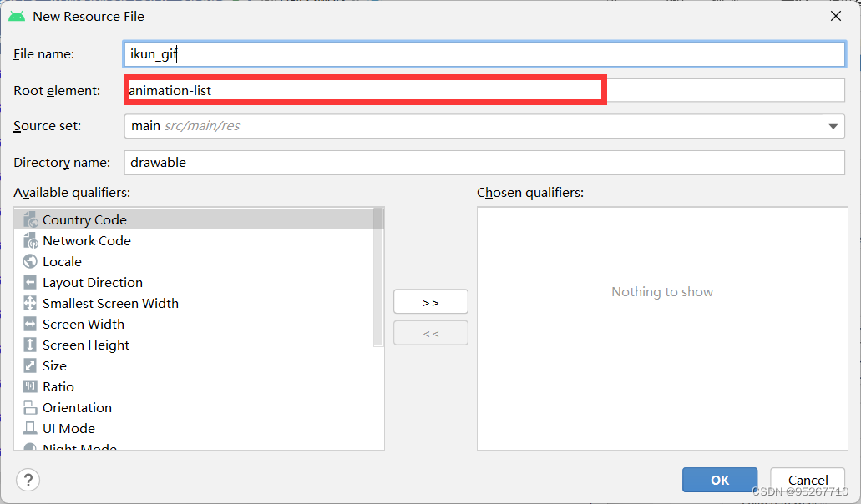Select the Layout Direction list row text
Viewport: 861px width, 504px height.
point(93,282)
